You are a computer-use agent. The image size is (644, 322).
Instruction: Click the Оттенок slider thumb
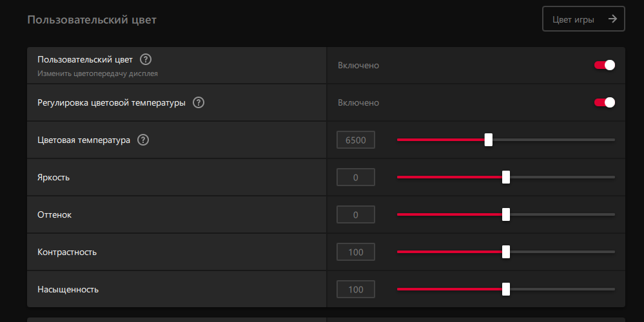pyautogui.click(x=506, y=214)
